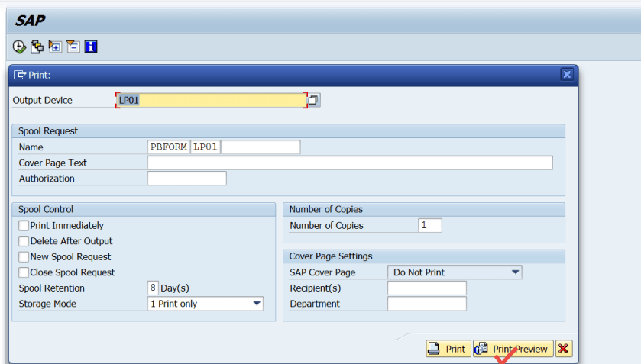Click the PBFORM spool name field

(x=168, y=147)
